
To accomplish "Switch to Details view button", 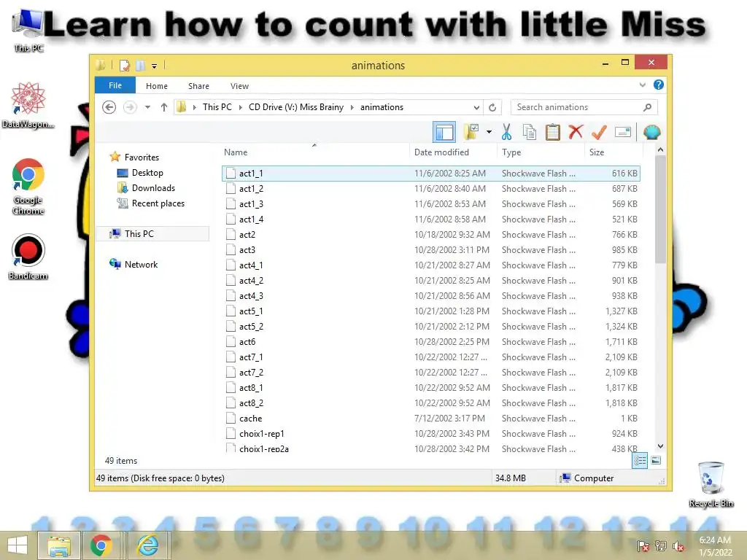I will tap(640, 461).
